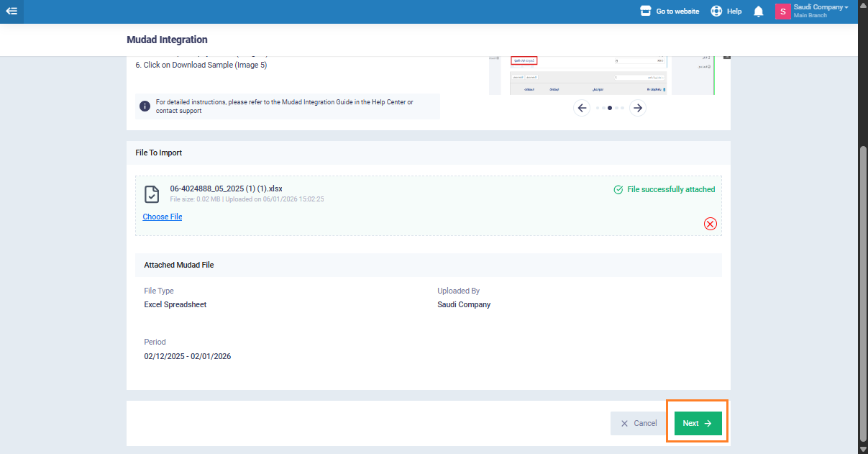Remove attached file with red X icon
This screenshot has width=868, height=454.
711,224
